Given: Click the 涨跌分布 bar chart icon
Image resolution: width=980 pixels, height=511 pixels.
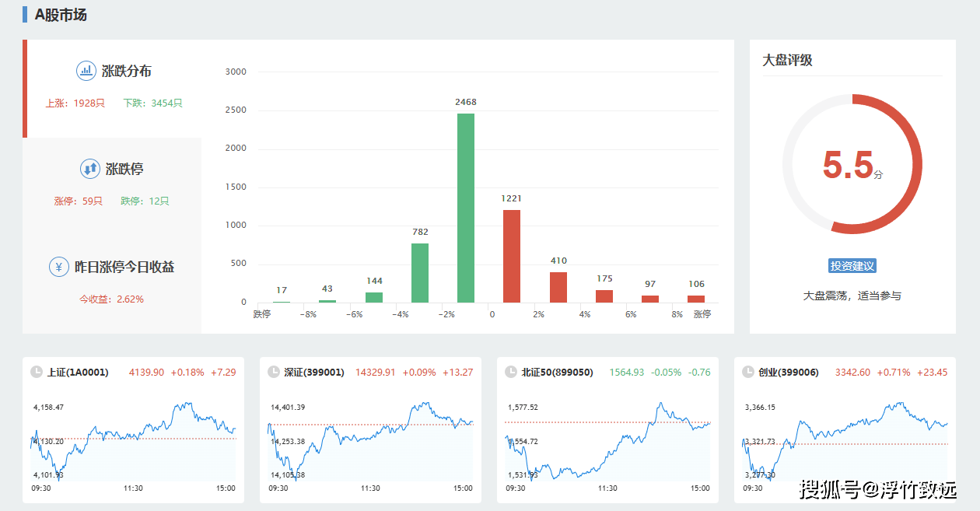Looking at the screenshot, I should 86,71.
